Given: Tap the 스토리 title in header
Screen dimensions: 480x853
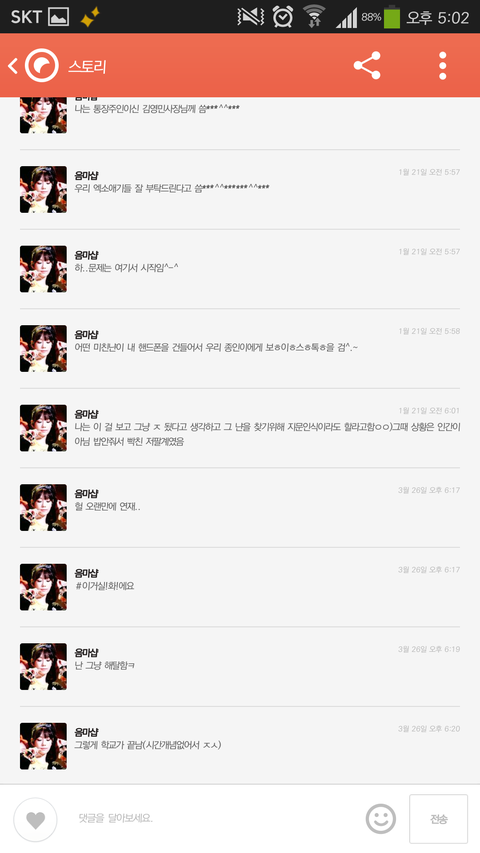Looking at the screenshot, I should pos(87,66).
